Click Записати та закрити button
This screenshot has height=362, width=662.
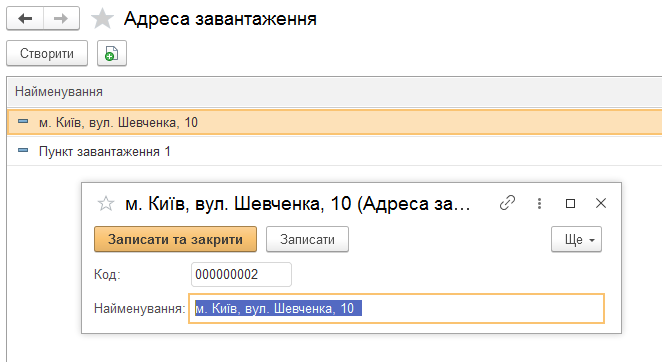coord(175,239)
